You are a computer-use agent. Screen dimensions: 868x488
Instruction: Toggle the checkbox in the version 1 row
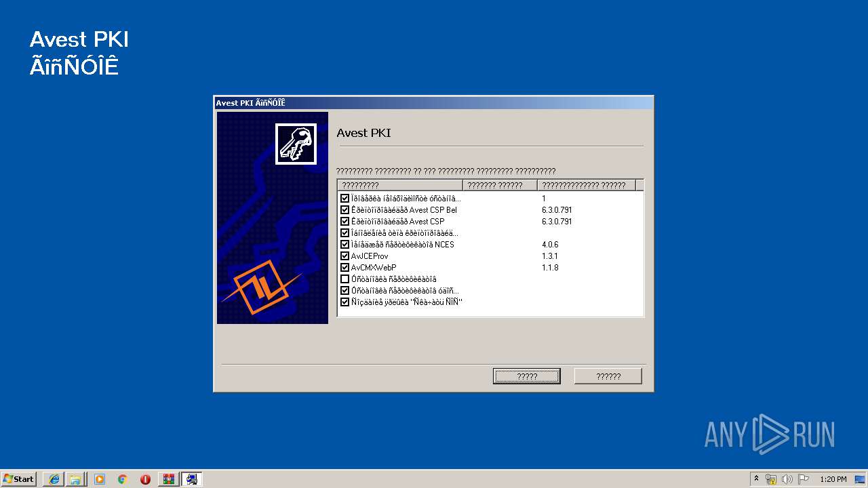click(344, 199)
